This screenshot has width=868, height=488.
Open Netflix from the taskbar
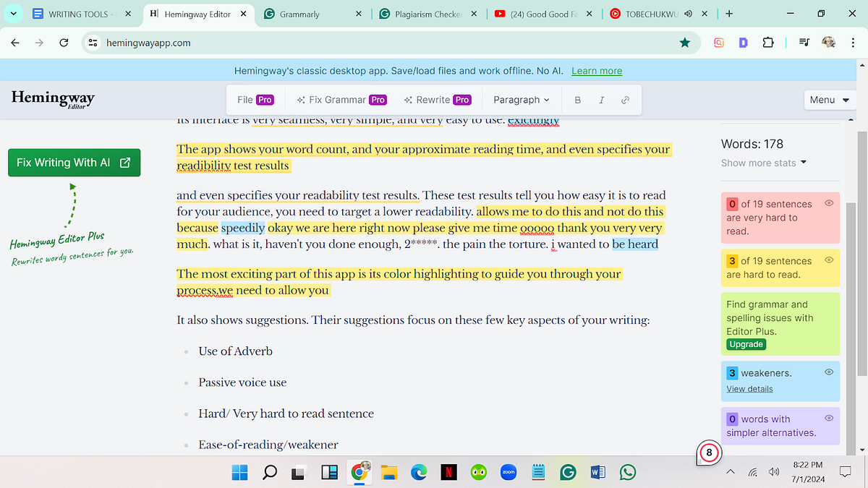[x=449, y=473]
